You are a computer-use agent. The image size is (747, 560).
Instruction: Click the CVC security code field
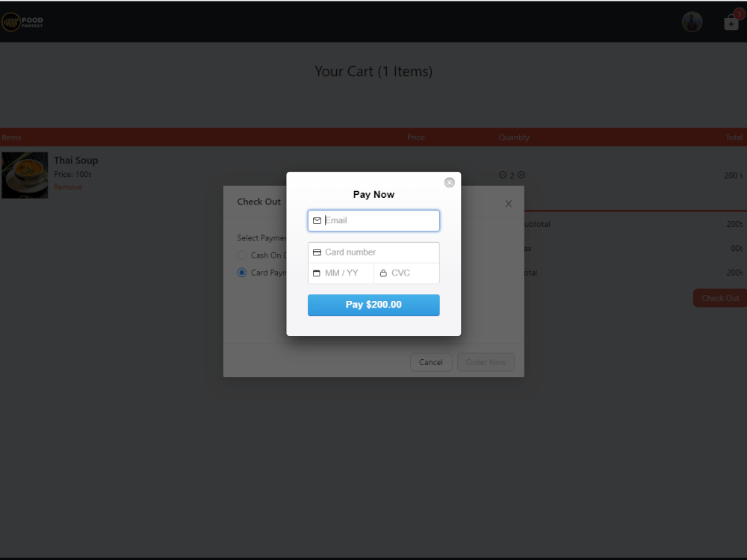[x=407, y=273]
